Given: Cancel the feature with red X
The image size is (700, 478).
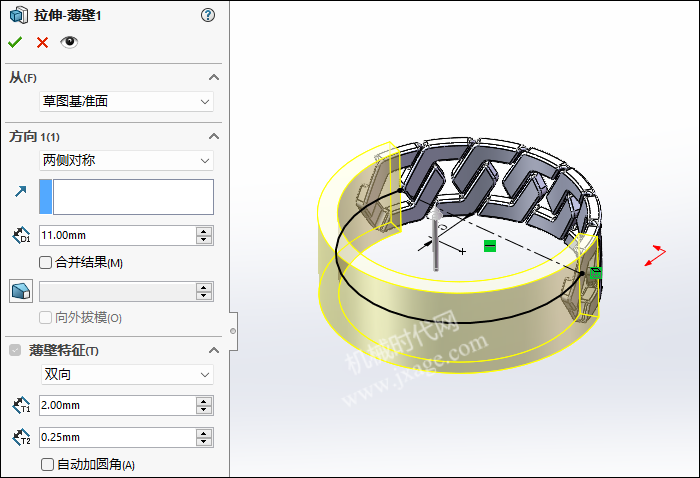Looking at the screenshot, I should coord(42,42).
